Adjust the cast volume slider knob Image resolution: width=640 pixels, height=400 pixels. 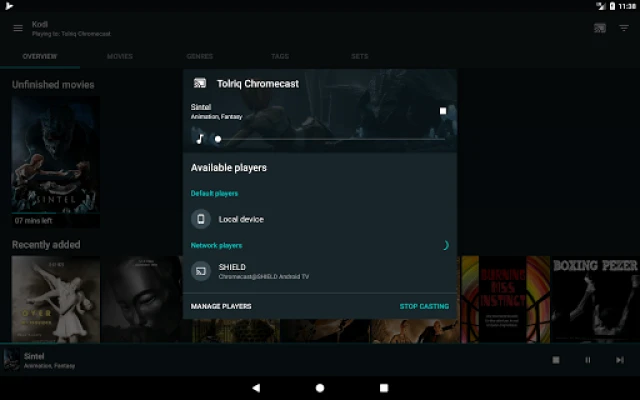218,139
